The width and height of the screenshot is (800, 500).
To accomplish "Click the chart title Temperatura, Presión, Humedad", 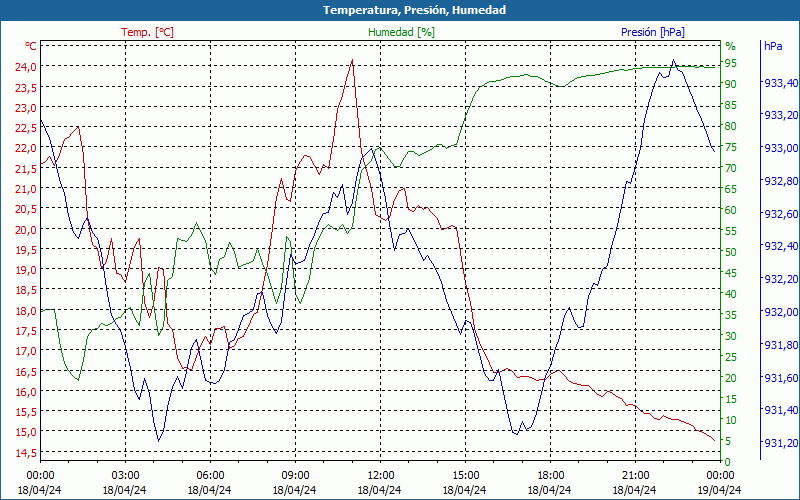I will click(x=414, y=10).
